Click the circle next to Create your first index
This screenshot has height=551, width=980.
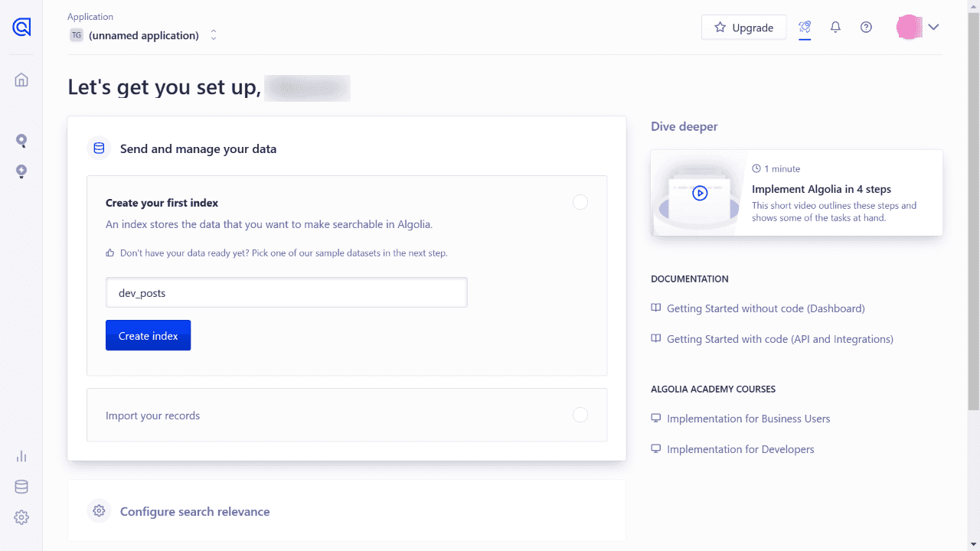tap(580, 202)
